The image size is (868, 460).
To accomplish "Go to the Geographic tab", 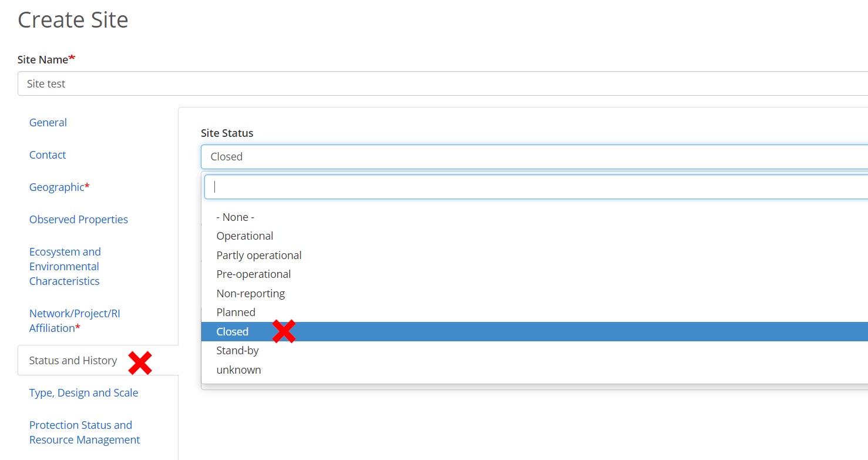I will (x=57, y=187).
